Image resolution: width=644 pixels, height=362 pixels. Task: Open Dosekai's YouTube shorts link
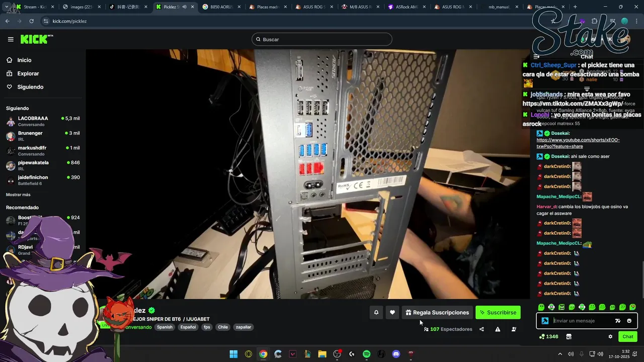click(x=578, y=143)
